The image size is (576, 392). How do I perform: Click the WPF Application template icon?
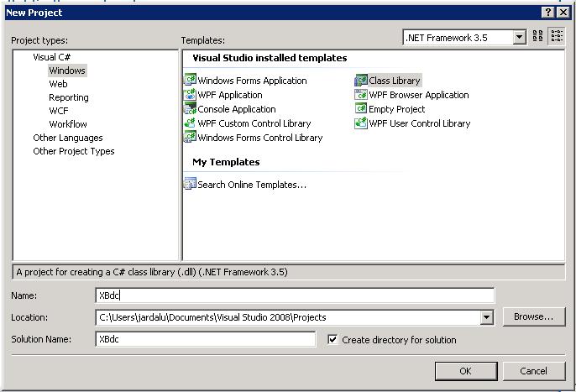pos(190,94)
